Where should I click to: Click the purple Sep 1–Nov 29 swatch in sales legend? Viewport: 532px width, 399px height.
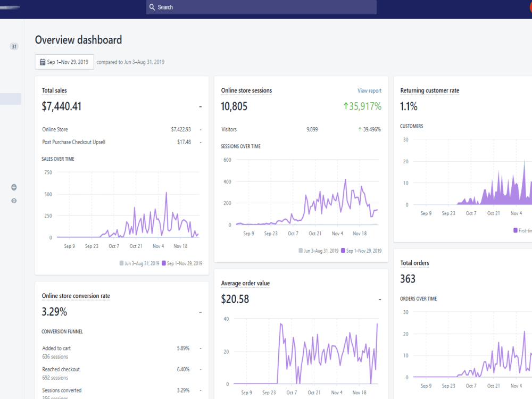click(164, 263)
